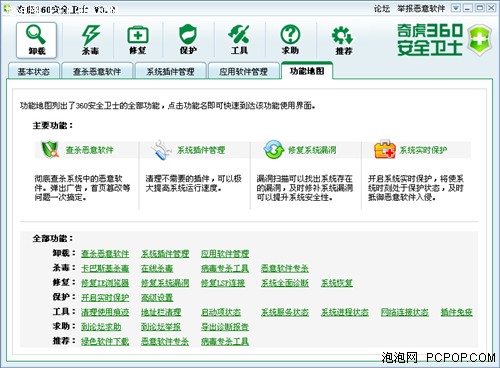Open the main 修复系统漏洞 feature heading
Screen dimensions: 500x368
tap(312, 150)
